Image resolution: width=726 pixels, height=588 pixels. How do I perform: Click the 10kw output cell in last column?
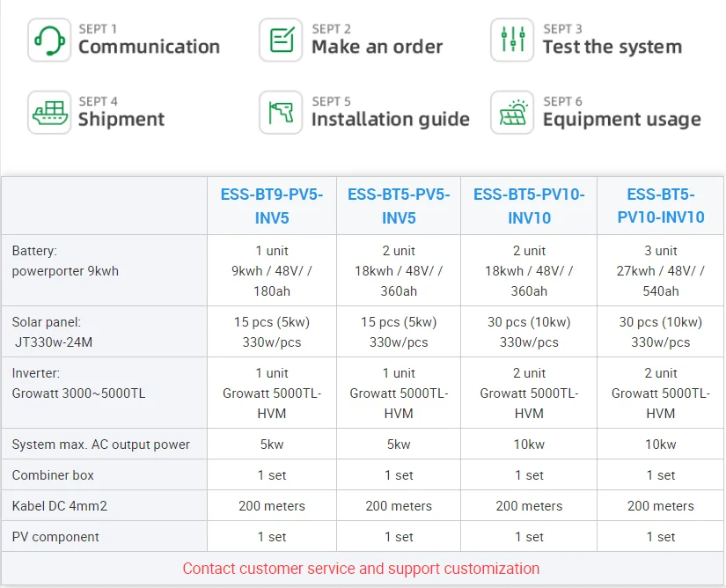tap(661, 445)
